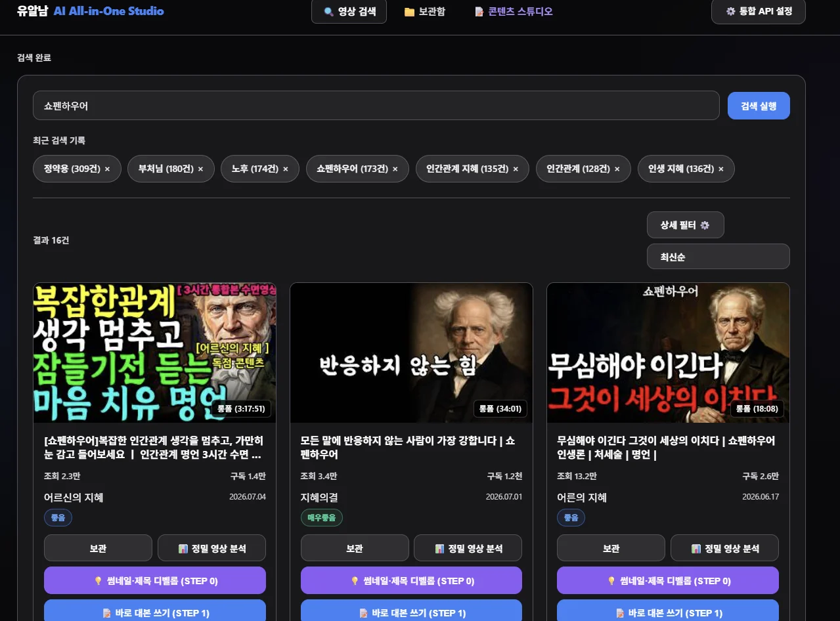Click upload date 2026.06.17

(x=761, y=497)
